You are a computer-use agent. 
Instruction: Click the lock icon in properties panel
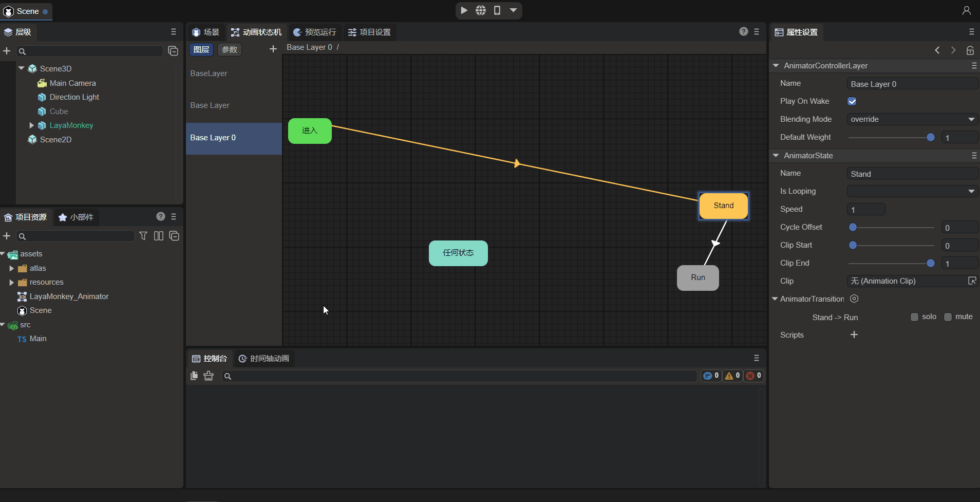(x=970, y=50)
